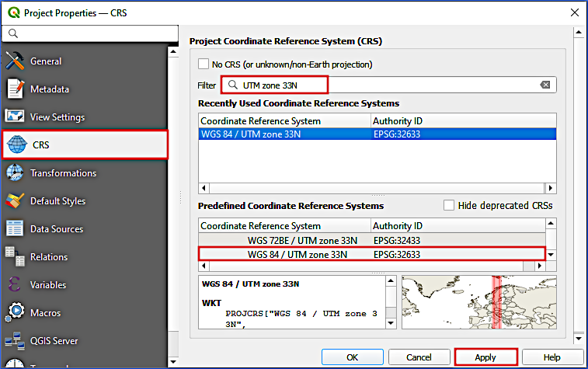This screenshot has height=369, width=588.
Task: Open the Data Sources table icon
Action: [15, 228]
